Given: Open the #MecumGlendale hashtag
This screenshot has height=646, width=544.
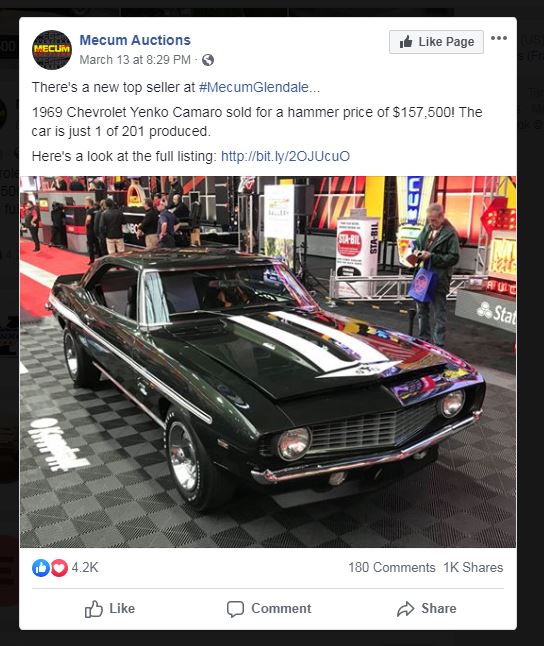Looking at the screenshot, I should (253, 87).
